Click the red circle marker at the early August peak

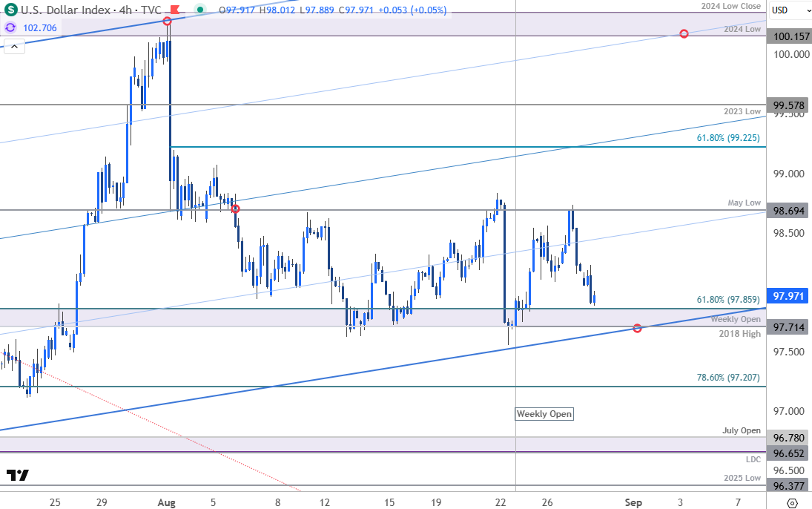pos(167,22)
